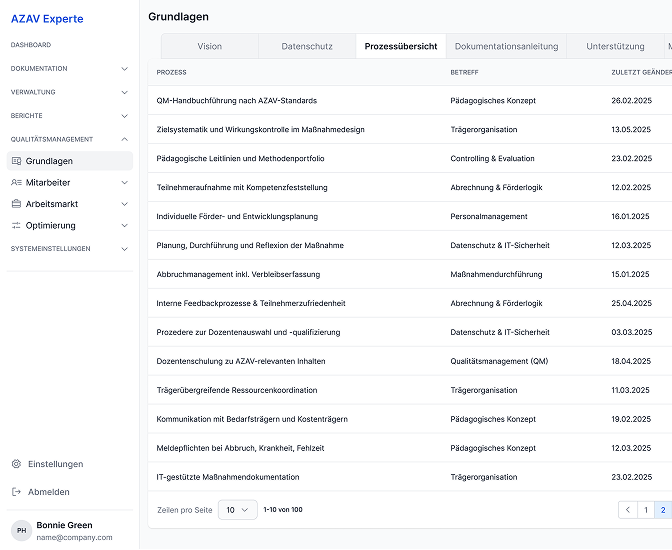Viewport: 672px width, 550px height.
Task: Open row Pädagogische Leitlinien und Methodenportfolio
Action: [410, 159]
